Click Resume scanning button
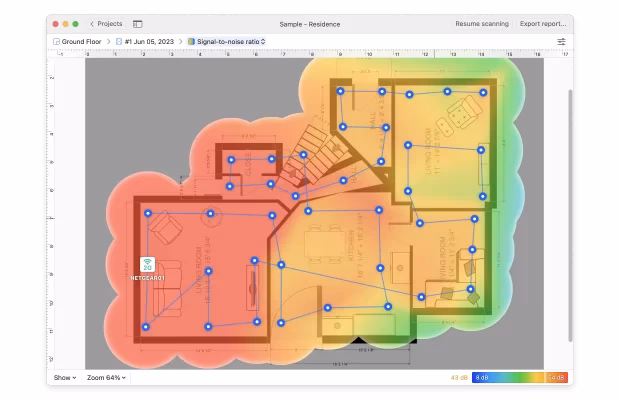Screen dimensions: 620x400 coord(481,24)
